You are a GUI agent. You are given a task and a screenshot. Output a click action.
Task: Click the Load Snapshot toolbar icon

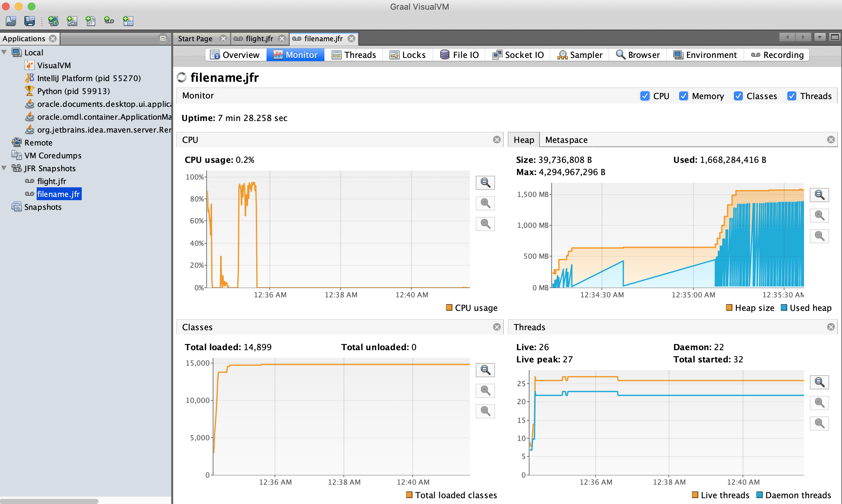(x=11, y=21)
